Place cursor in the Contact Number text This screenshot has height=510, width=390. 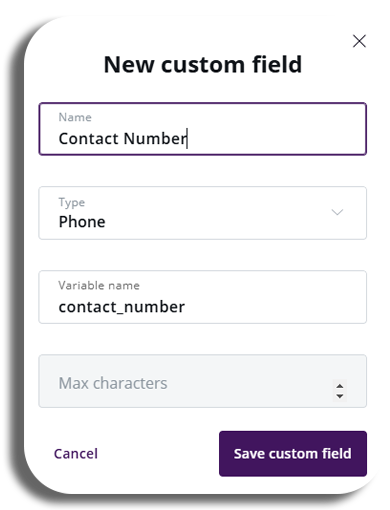click(122, 138)
